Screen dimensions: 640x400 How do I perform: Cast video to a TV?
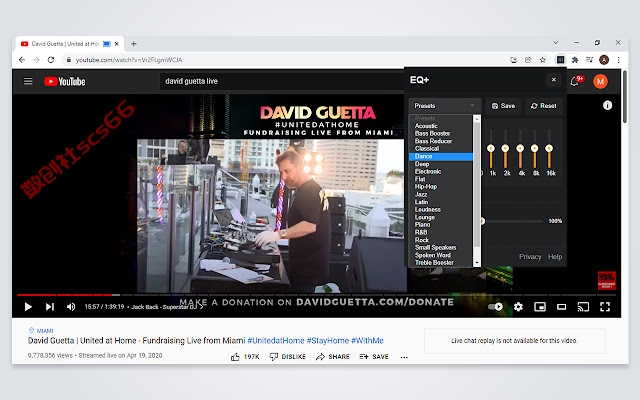coord(583,307)
